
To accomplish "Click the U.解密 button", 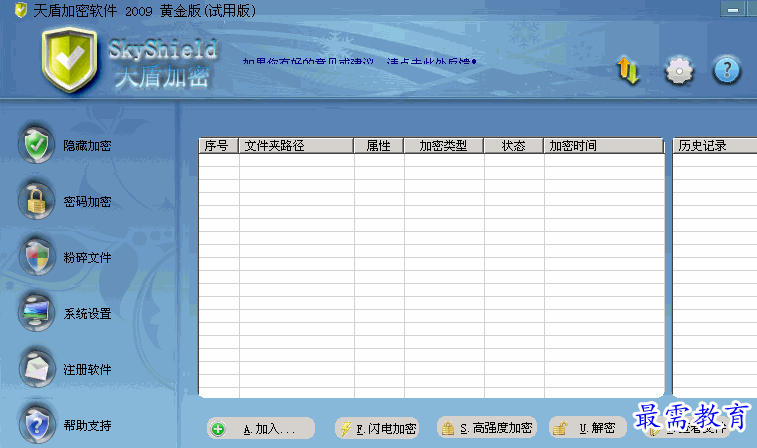I will [588, 428].
